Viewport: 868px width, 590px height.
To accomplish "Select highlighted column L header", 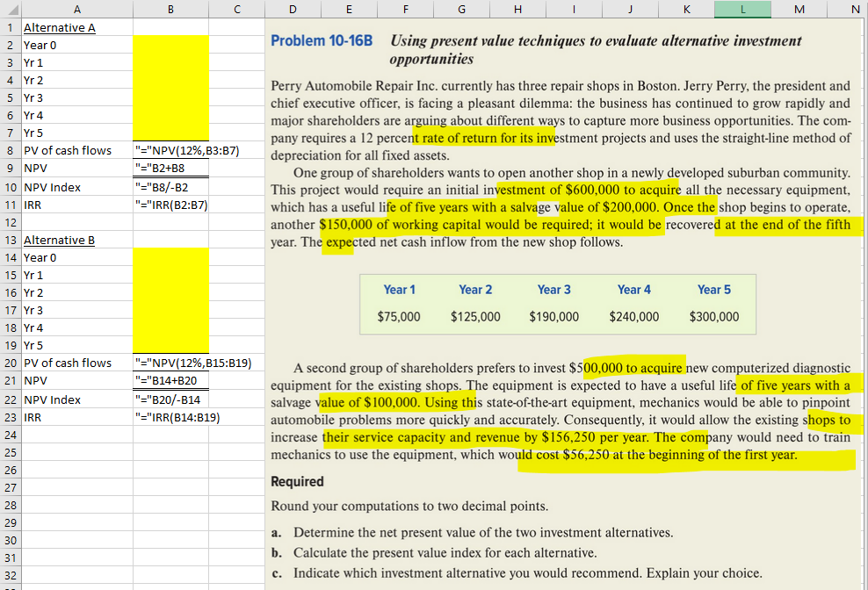I will pyautogui.click(x=742, y=9).
